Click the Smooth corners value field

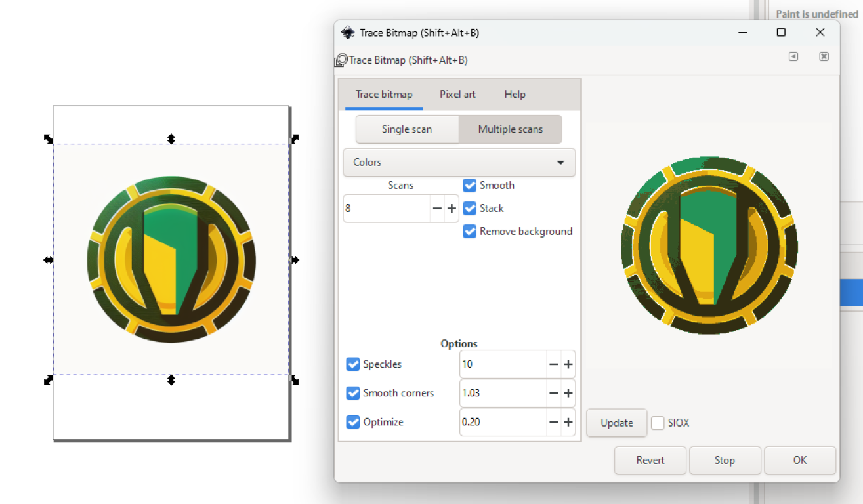[503, 393]
